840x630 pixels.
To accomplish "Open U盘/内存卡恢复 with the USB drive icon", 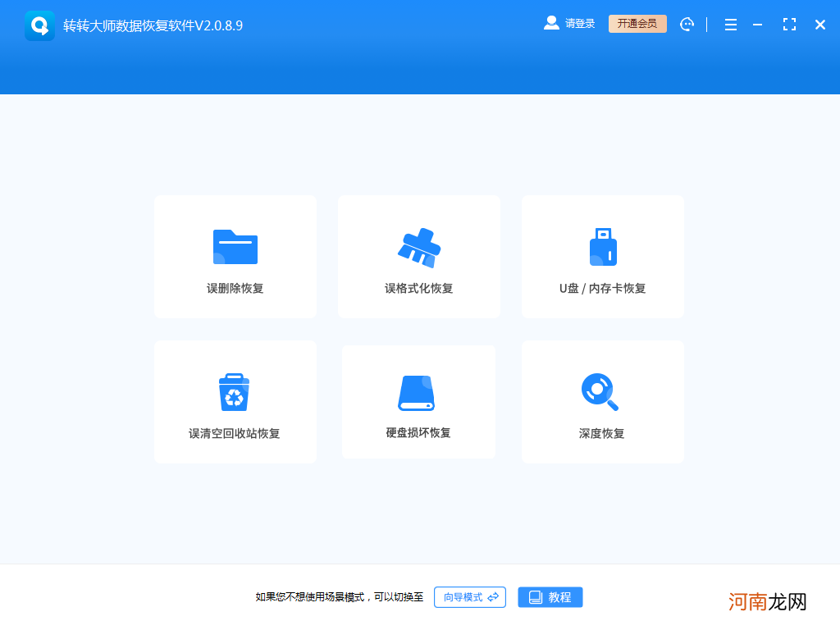I will tap(602, 244).
